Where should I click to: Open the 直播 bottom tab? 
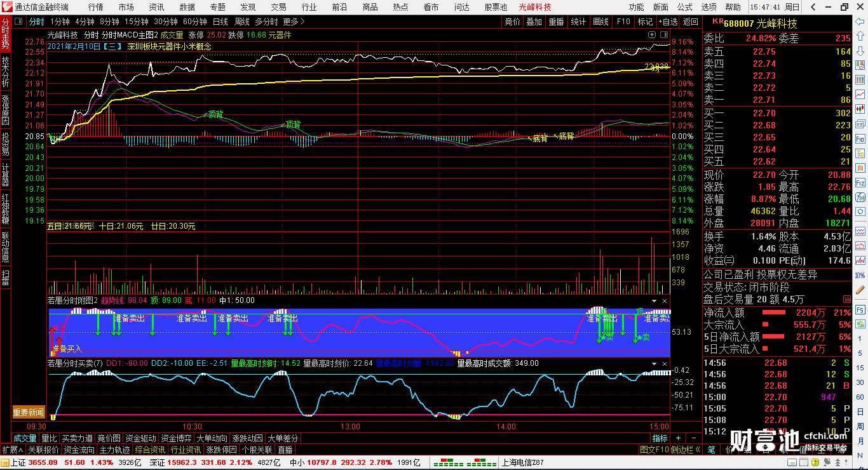(285, 450)
